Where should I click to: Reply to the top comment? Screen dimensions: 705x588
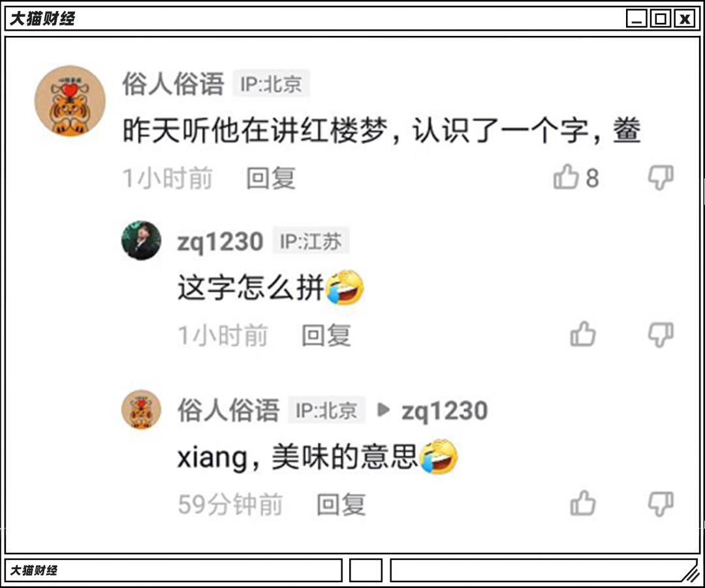click(271, 178)
